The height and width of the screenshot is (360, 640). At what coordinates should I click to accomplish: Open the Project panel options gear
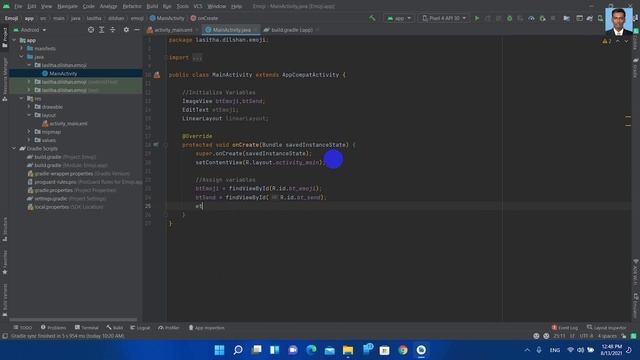click(126, 30)
